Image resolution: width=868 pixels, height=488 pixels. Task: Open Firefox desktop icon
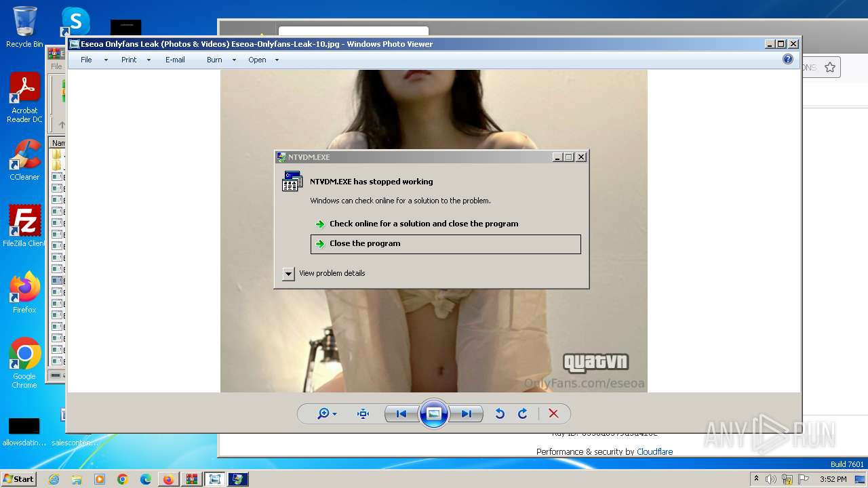[x=24, y=293]
